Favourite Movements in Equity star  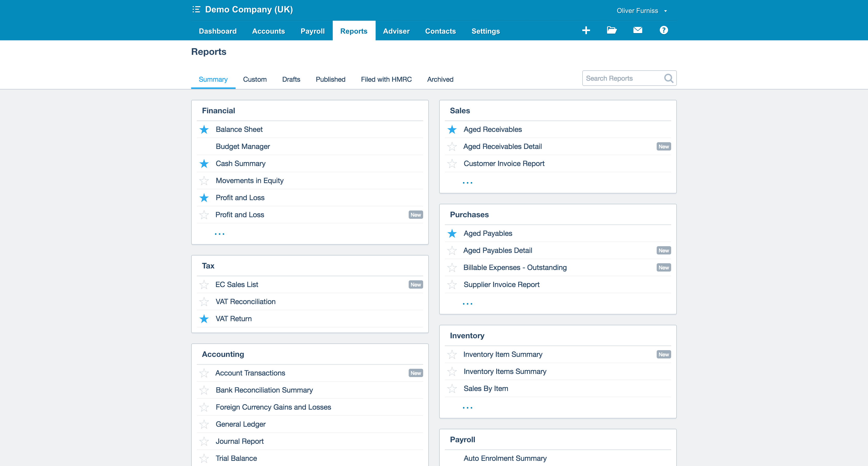pyautogui.click(x=204, y=181)
